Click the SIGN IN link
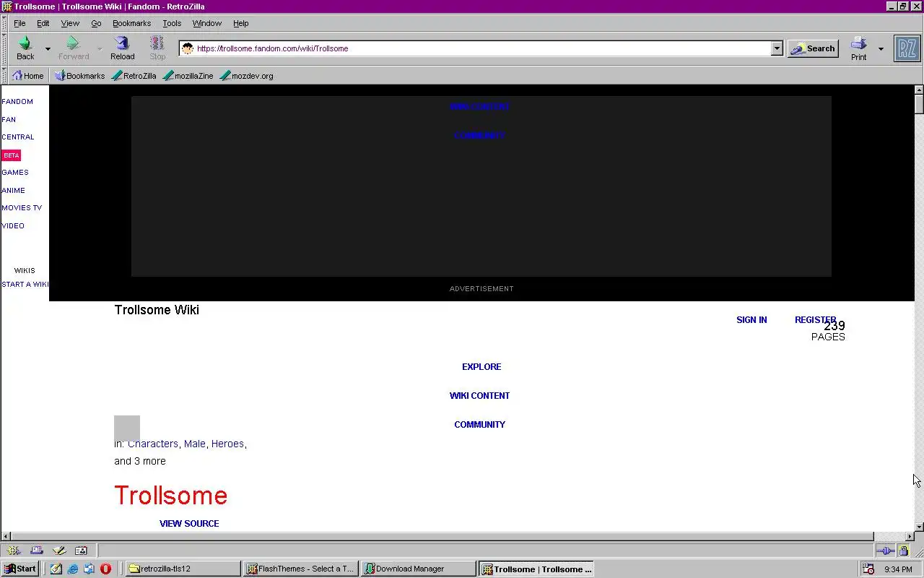The image size is (924, 578). pos(751,320)
